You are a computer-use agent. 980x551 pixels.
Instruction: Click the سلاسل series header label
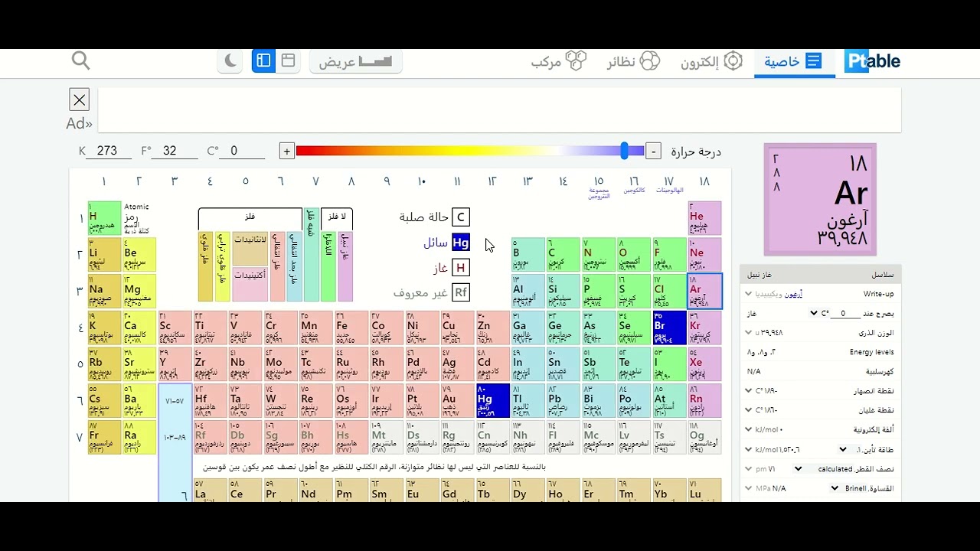[882, 274]
